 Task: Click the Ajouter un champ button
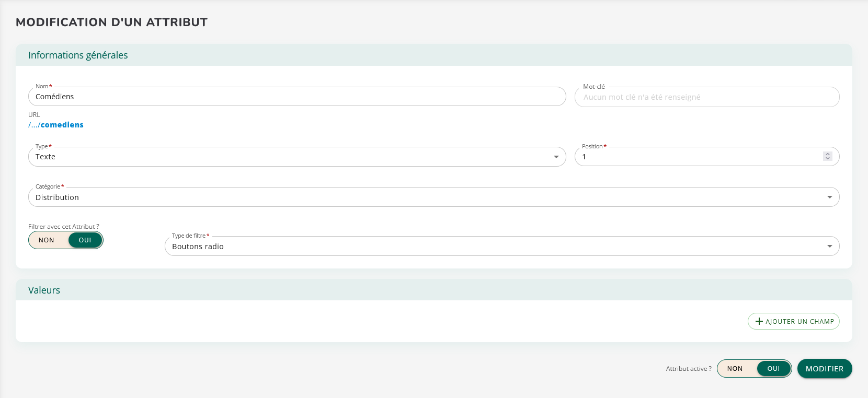coord(793,322)
